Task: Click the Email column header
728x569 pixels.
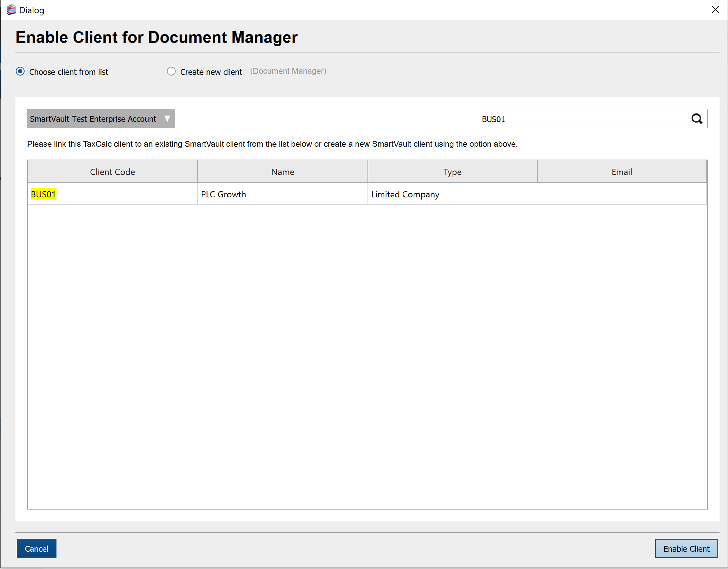Action: tap(622, 172)
